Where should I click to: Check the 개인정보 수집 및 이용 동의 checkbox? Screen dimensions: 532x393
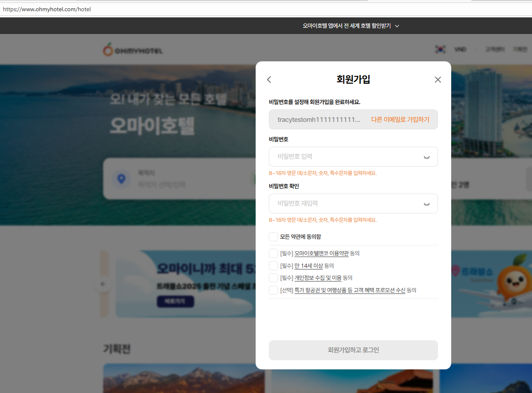pyautogui.click(x=273, y=278)
